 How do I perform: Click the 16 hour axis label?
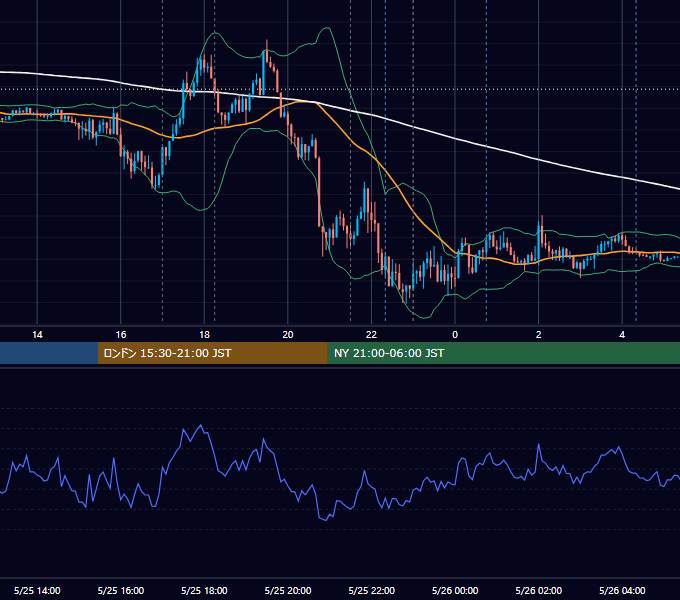pyautogui.click(x=121, y=335)
